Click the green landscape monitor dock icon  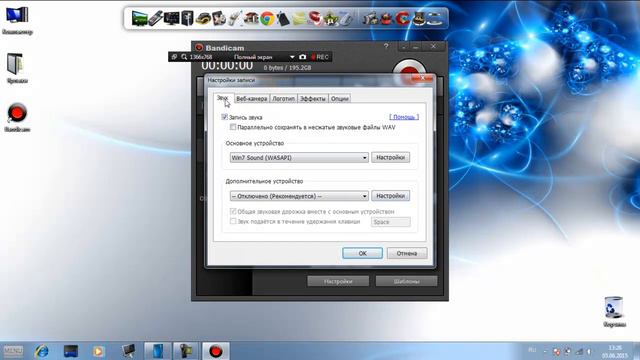pyautogui.click(x=140, y=18)
